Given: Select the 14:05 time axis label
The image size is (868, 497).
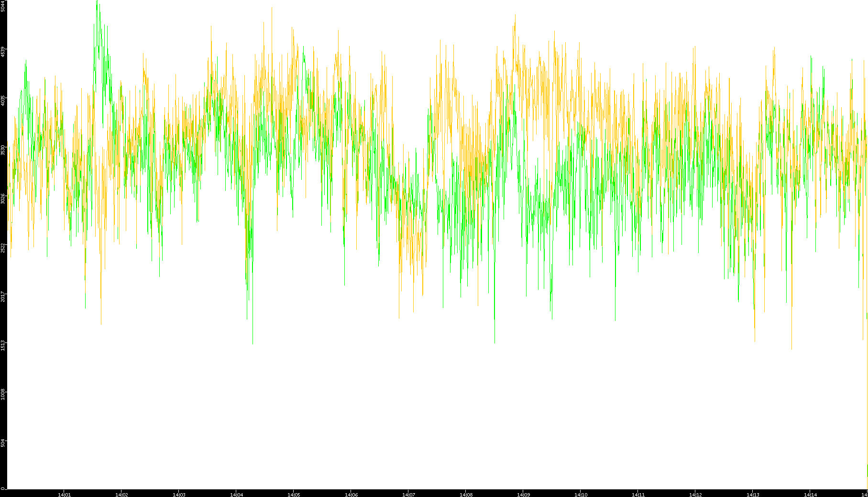Looking at the screenshot, I should pos(294,495).
